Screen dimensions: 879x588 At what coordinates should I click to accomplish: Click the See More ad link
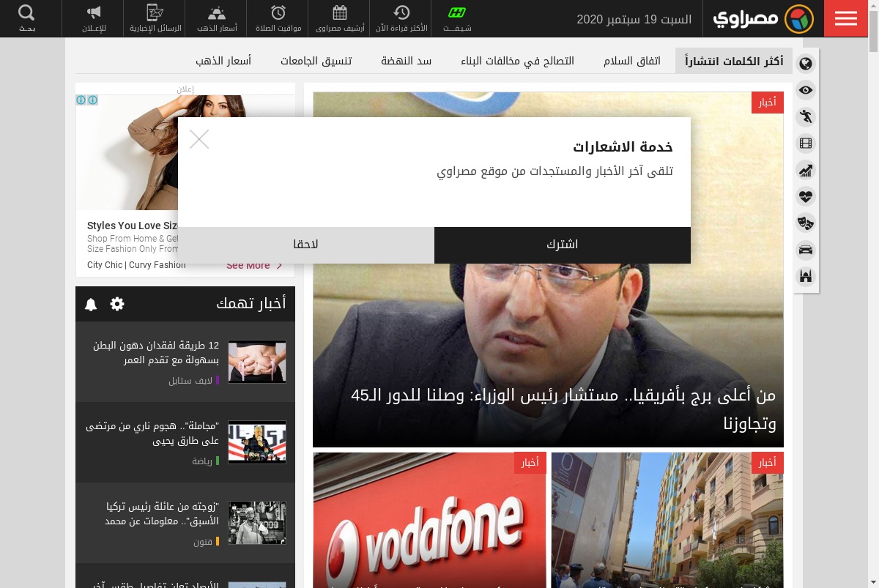point(248,265)
